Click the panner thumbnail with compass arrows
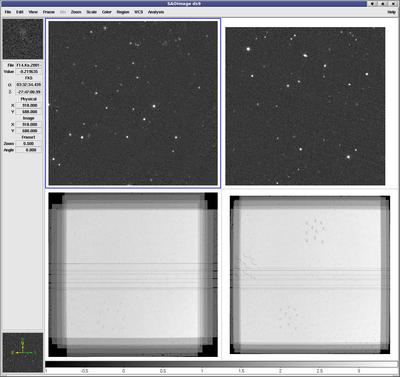 pos(23,352)
